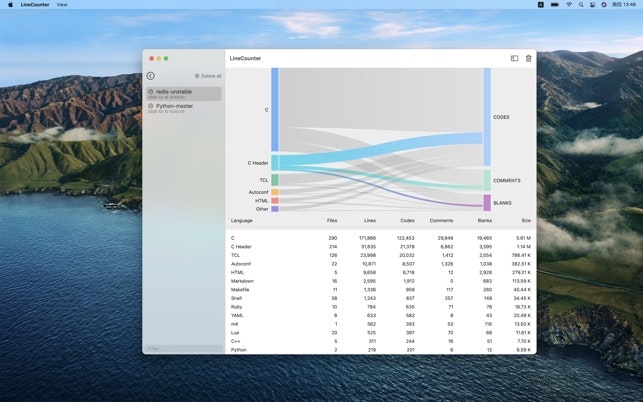The width and height of the screenshot is (643, 402).
Task: Click the blue C bar in chart
Action: point(275,110)
